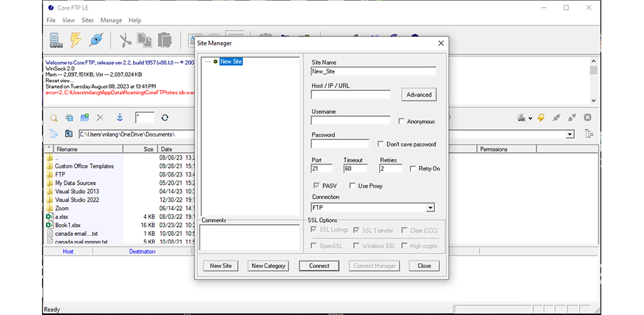Viewport: 644px width, 315px height.
Task: Click the sort arrow before Filename column
Action: (48, 149)
